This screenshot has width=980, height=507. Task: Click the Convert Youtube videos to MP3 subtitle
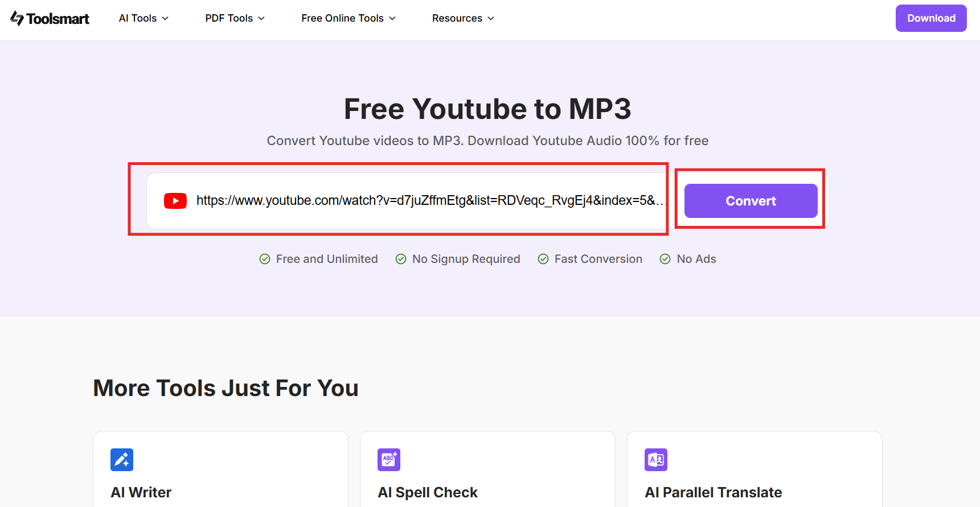point(487,141)
